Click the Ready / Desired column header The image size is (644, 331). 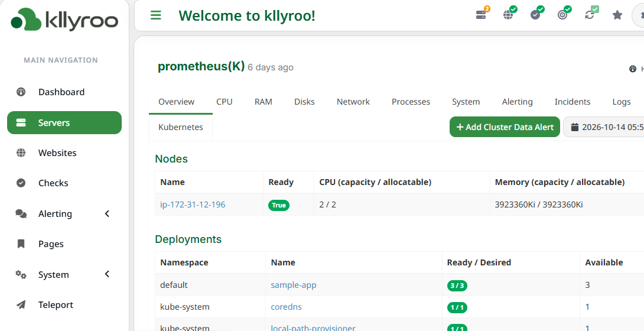[x=479, y=262]
